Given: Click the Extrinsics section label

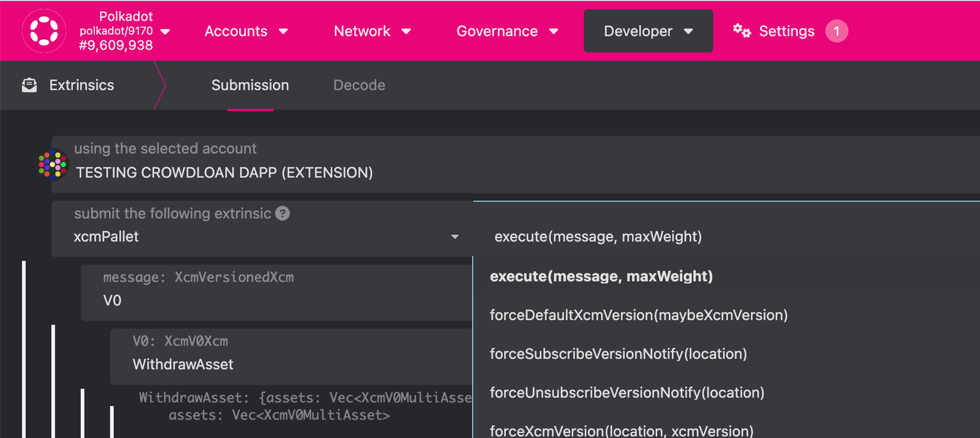Looking at the screenshot, I should tap(82, 85).
